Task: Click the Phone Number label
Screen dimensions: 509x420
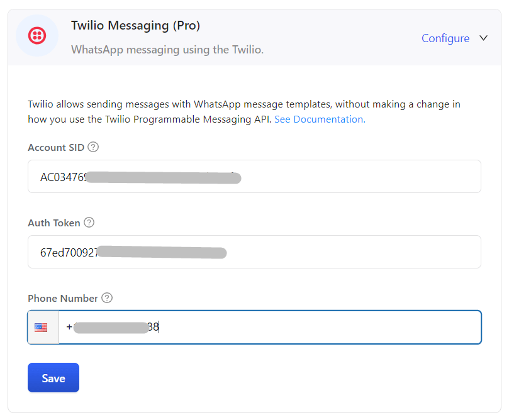Action: tap(63, 298)
